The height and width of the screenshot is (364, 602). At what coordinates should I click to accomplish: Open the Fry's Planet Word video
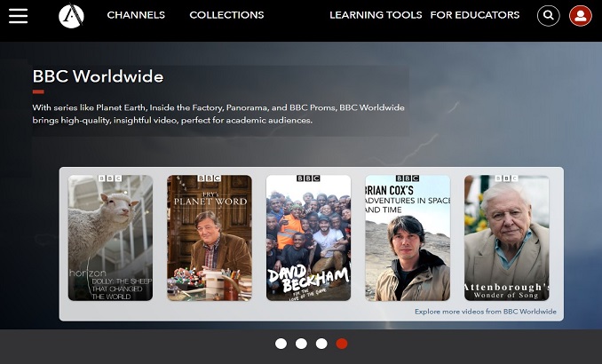pyautogui.click(x=210, y=238)
